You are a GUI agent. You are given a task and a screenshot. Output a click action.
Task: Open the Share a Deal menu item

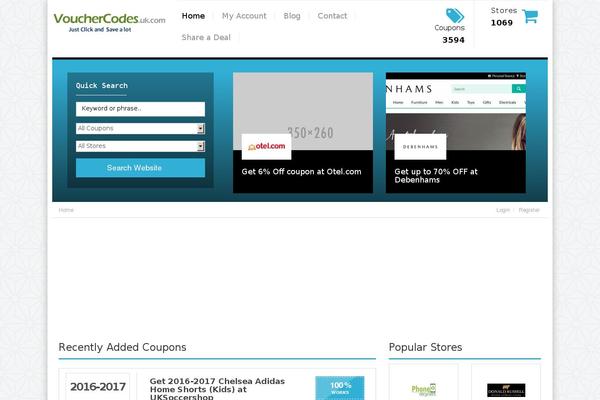click(206, 38)
